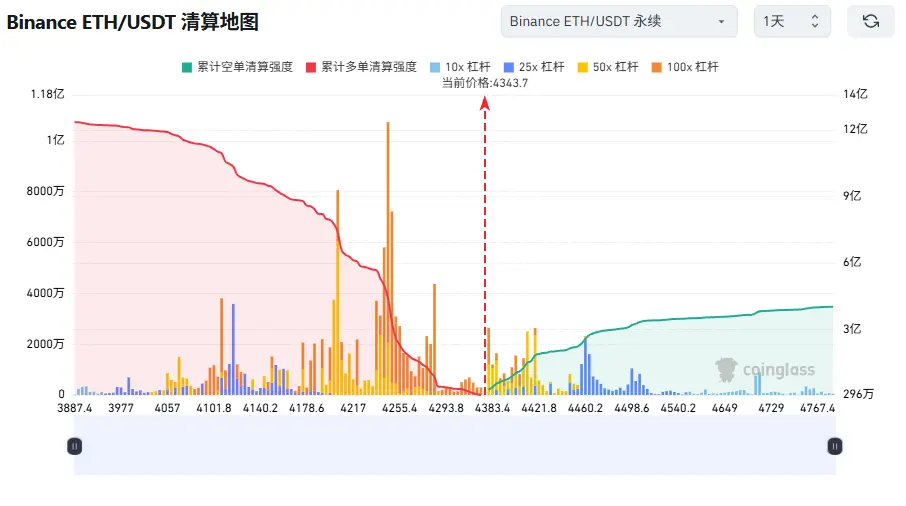Open the 1天 time range selector
The height and width of the screenshot is (506, 906).
tap(792, 21)
